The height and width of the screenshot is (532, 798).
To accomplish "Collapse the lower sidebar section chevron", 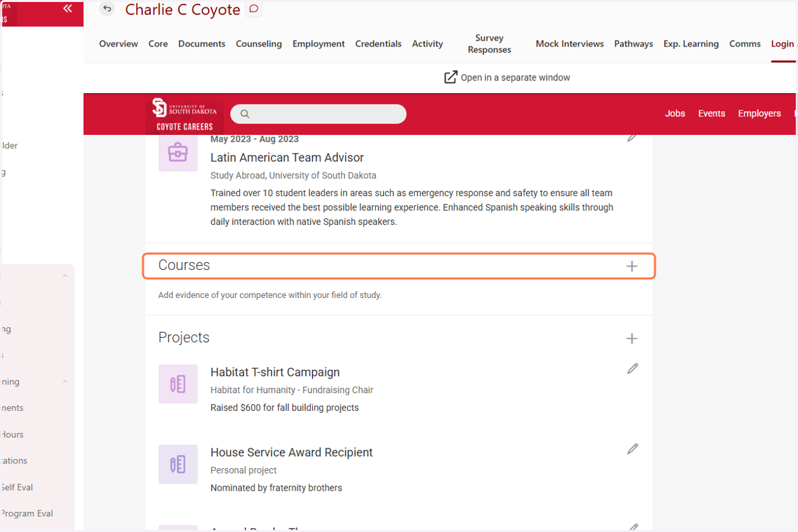I will tap(65, 382).
